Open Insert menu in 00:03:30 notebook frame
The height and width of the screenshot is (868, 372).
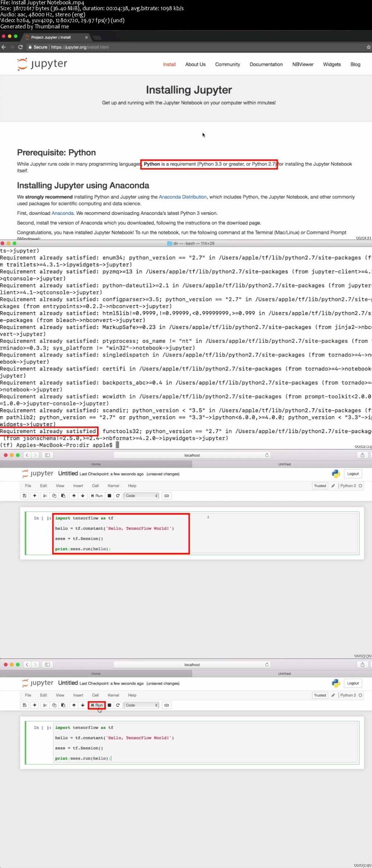click(x=78, y=486)
